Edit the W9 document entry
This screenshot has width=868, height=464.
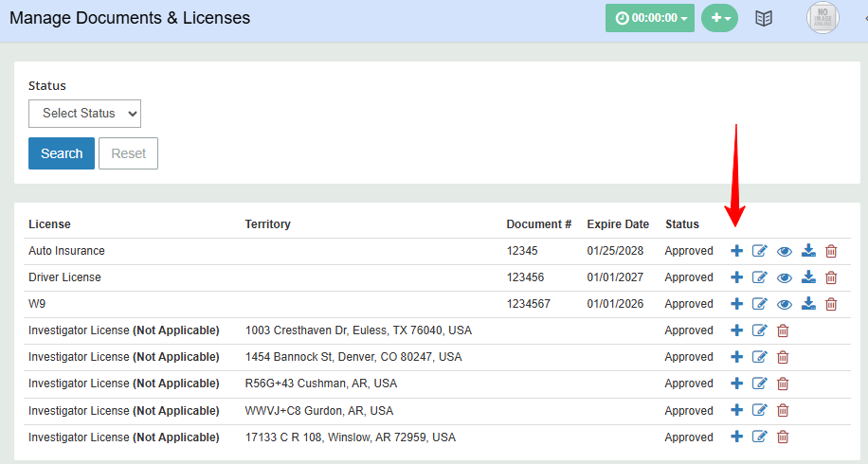coord(760,304)
